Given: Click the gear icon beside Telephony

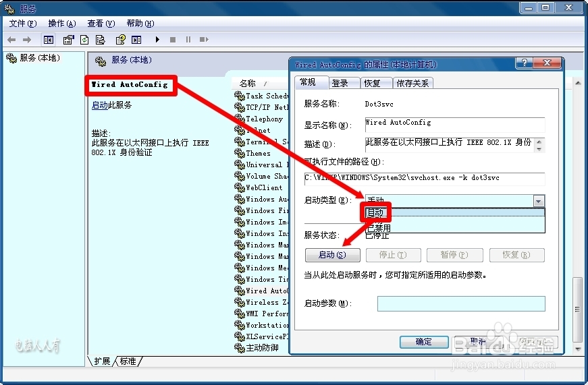Looking at the screenshot, I should tap(239, 119).
